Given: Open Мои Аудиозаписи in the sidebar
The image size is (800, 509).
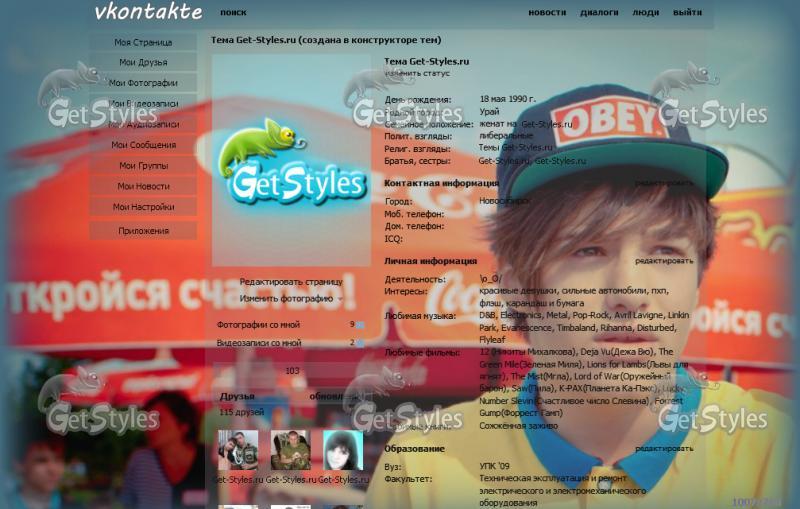Looking at the screenshot, I should pos(143,124).
